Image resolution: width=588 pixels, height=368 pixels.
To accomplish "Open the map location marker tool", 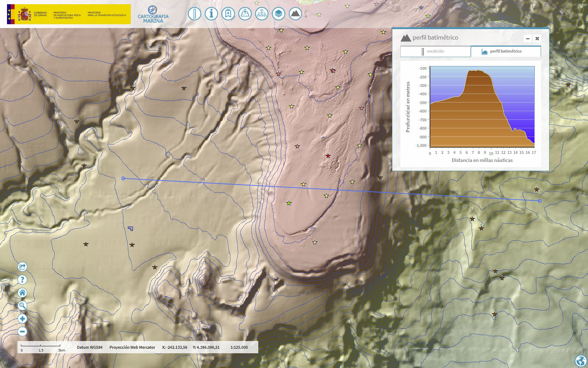I will pos(245,14).
